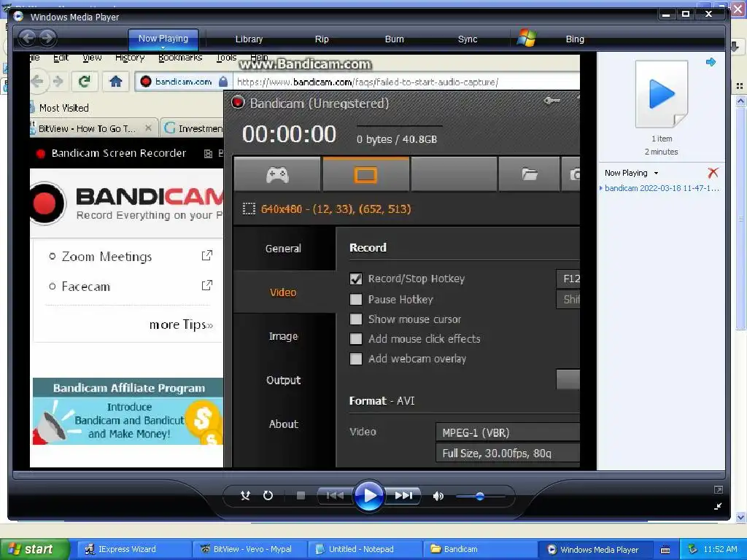Set the volume on the volume slider
The width and height of the screenshot is (747, 560).
[480, 496]
